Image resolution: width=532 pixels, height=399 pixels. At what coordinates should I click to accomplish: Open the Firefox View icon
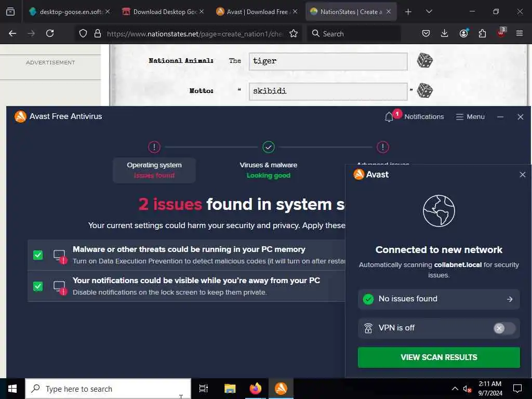[10, 11]
